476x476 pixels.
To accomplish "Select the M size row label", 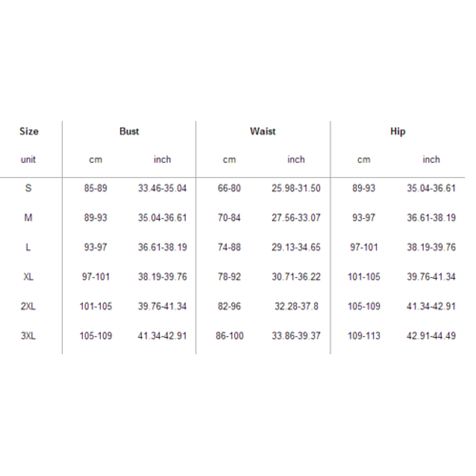I will 29,218.
